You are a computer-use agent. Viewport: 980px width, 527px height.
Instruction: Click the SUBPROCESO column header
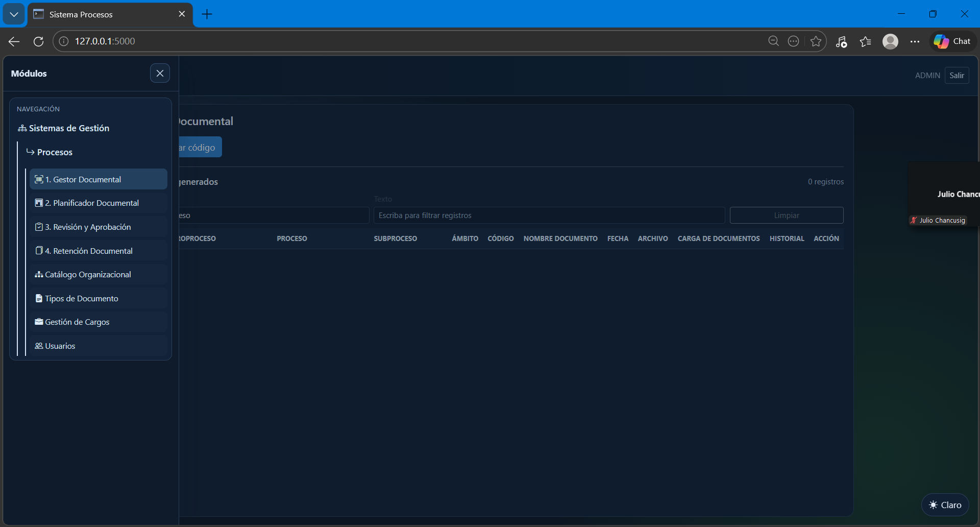pos(396,238)
